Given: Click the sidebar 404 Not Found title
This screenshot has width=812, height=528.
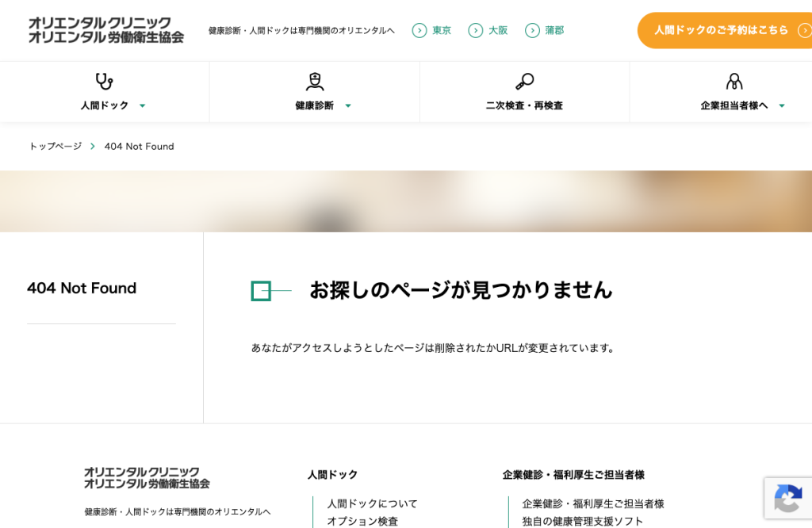Looking at the screenshot, I should click(82, 289).
